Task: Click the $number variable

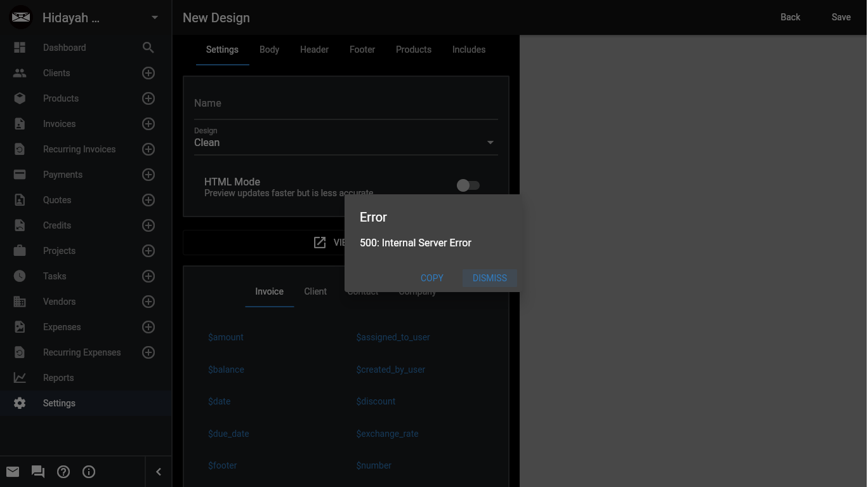Action: pyautogui.click(x=374, y=465)
